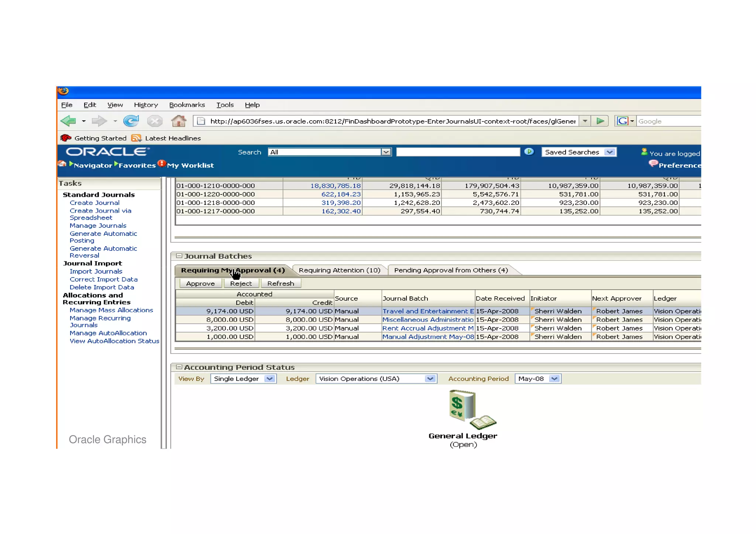Viewport: 756px width, 534px height.
Task: Click the Import Journals link
Action: pyautogui.click(x=96, y=271)
